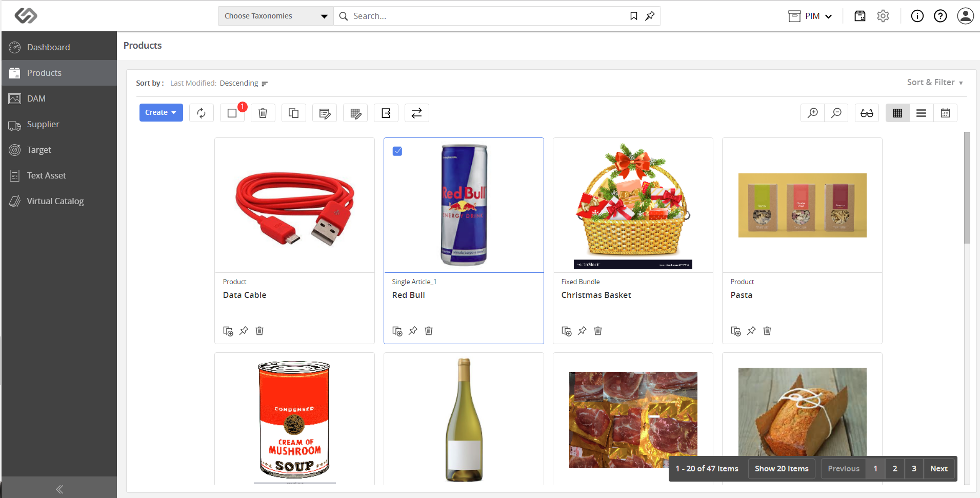Image resolution: width=980 pixels, height=498 pixels.
Task: Open the settings gear in the top bar
Action: coord(883,16)
